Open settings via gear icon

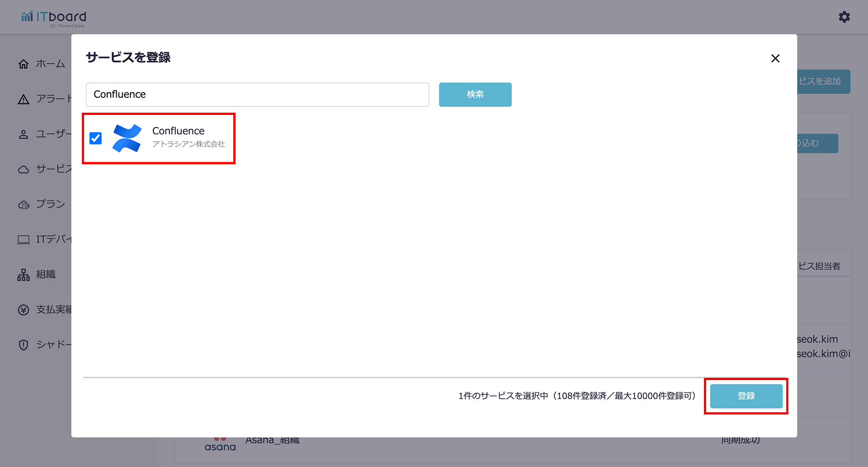844,17
